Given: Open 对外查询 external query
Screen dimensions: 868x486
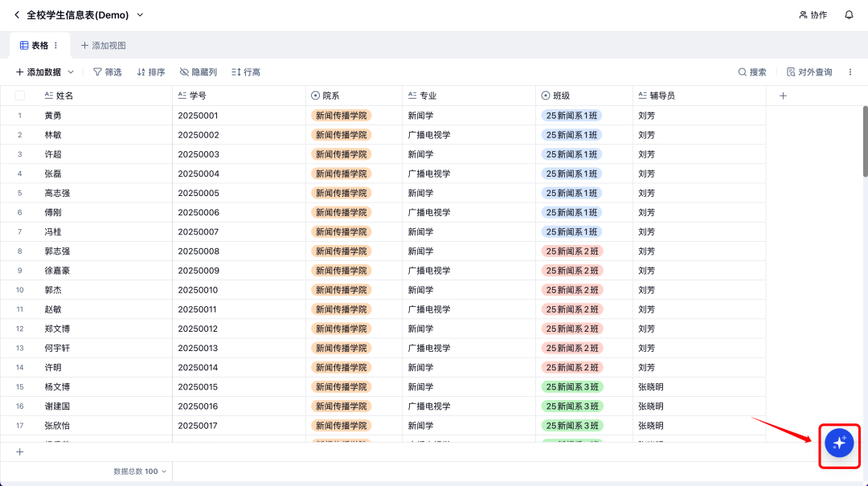Looking at the screenshot, I should 809,72.
